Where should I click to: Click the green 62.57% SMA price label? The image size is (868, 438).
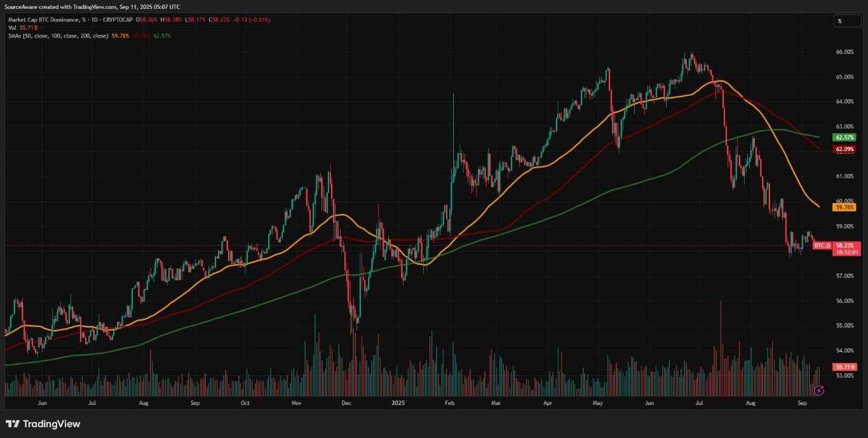845,136
